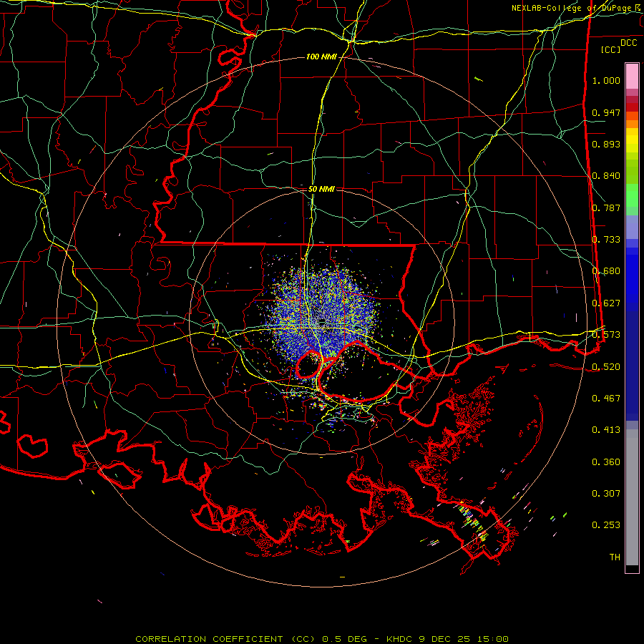644x644 pixels.
Task: Click the 0.733 scale value
Action: pyautogui.click(x=606, y=240)
